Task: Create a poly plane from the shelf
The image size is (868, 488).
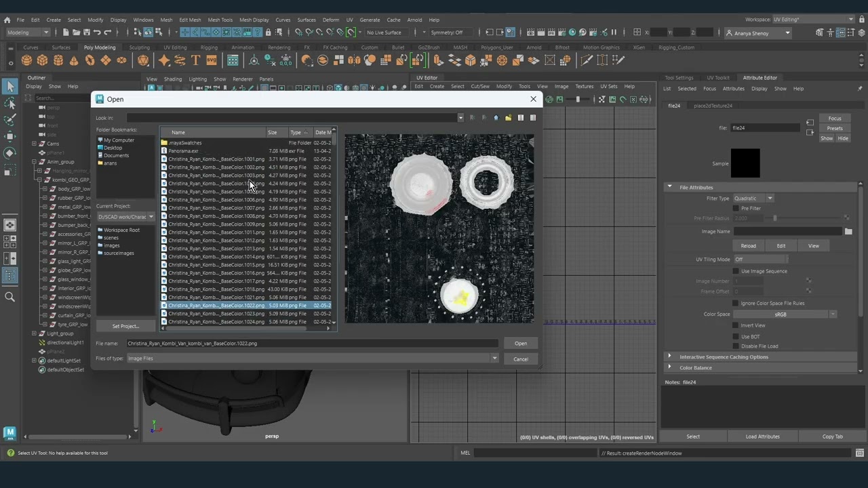Action: coord(105,60)
